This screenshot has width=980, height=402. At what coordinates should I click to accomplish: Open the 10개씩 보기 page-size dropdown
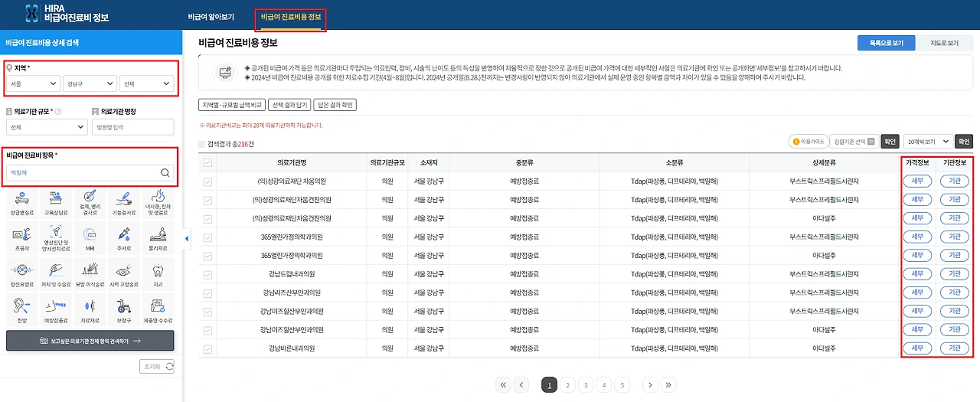pos(928,142)
